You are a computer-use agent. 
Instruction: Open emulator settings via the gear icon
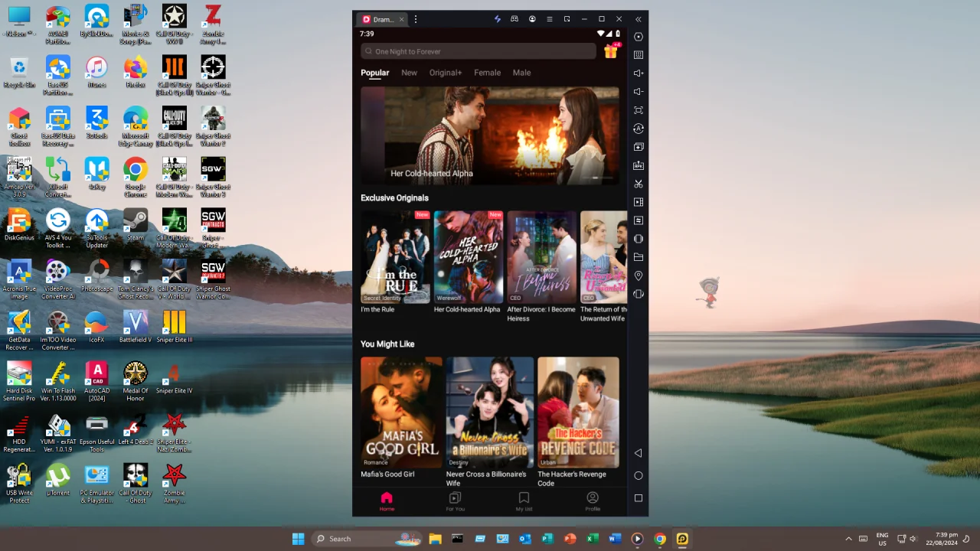click(639, 37)
